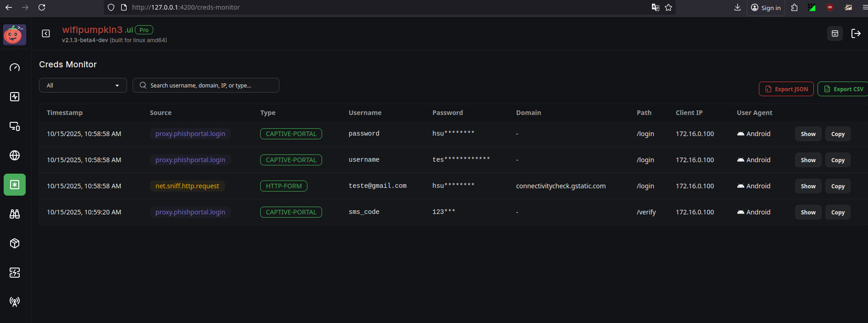Show password for the 'password' username row
Viewport: 868px width, 323px height.
point(808,134)
